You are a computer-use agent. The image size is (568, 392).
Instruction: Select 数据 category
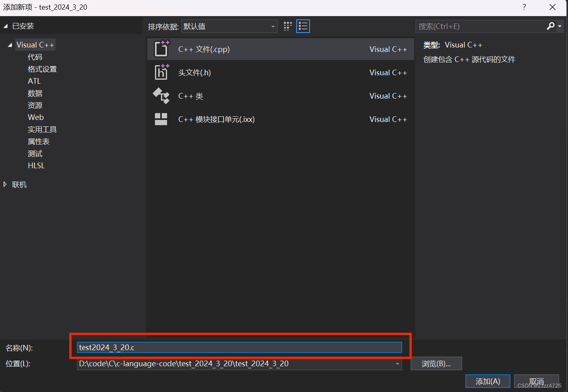35,93
